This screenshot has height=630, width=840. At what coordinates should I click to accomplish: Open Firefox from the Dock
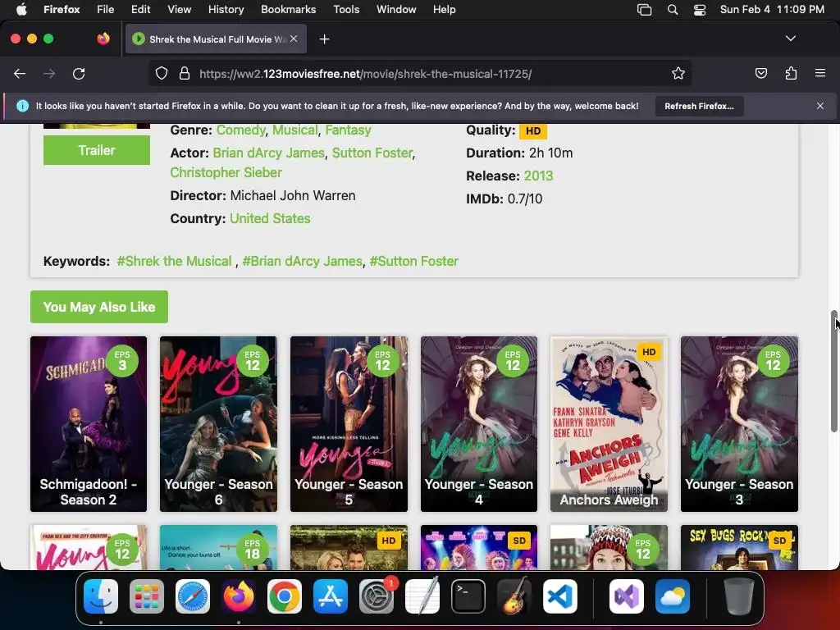[239, 596]
